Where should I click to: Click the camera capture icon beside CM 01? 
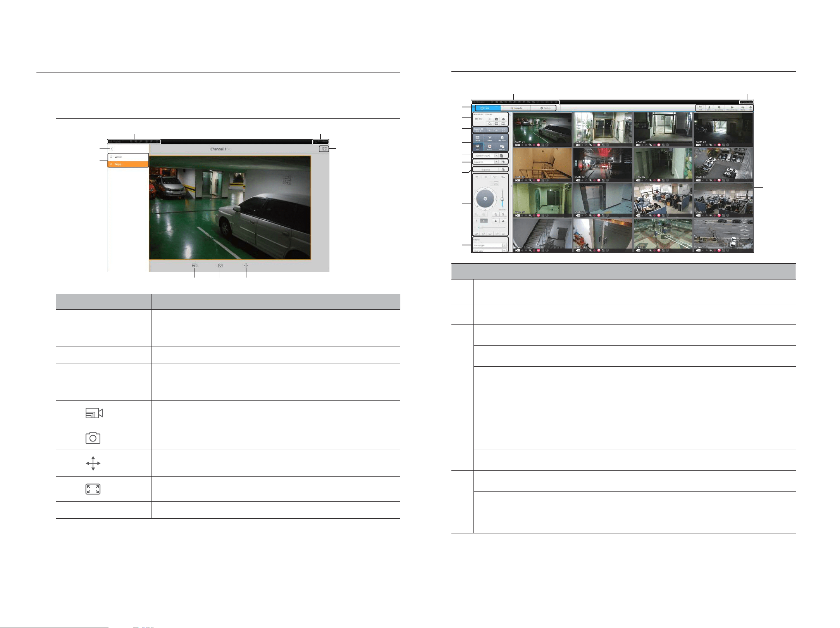[497, 119]
